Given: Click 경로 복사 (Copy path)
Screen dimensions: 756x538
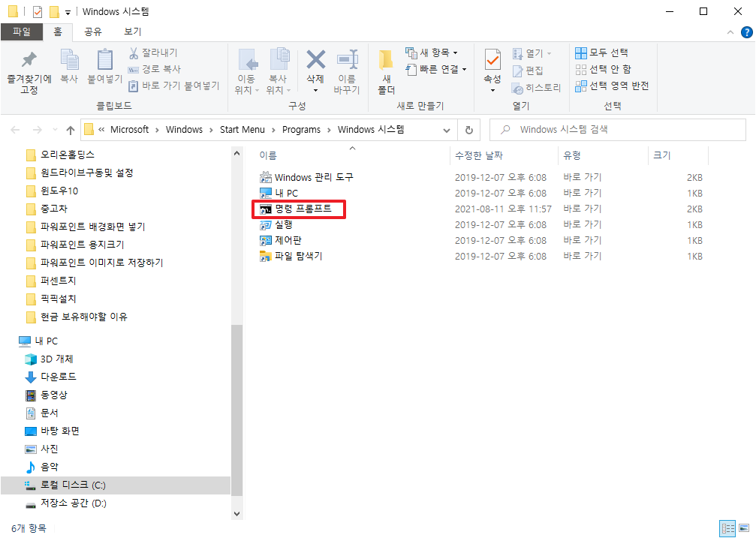Looking at the screenshot, I should coord(155,69).
